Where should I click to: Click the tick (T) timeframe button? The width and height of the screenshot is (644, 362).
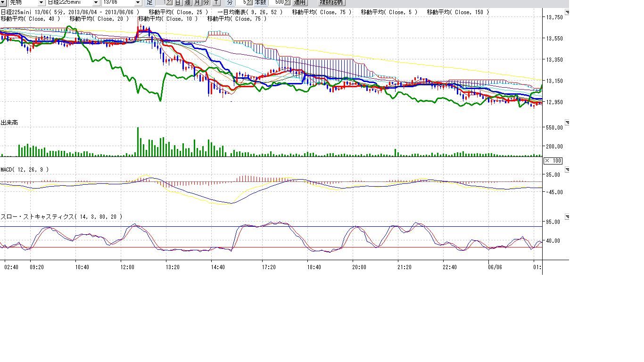coord(216,2)
